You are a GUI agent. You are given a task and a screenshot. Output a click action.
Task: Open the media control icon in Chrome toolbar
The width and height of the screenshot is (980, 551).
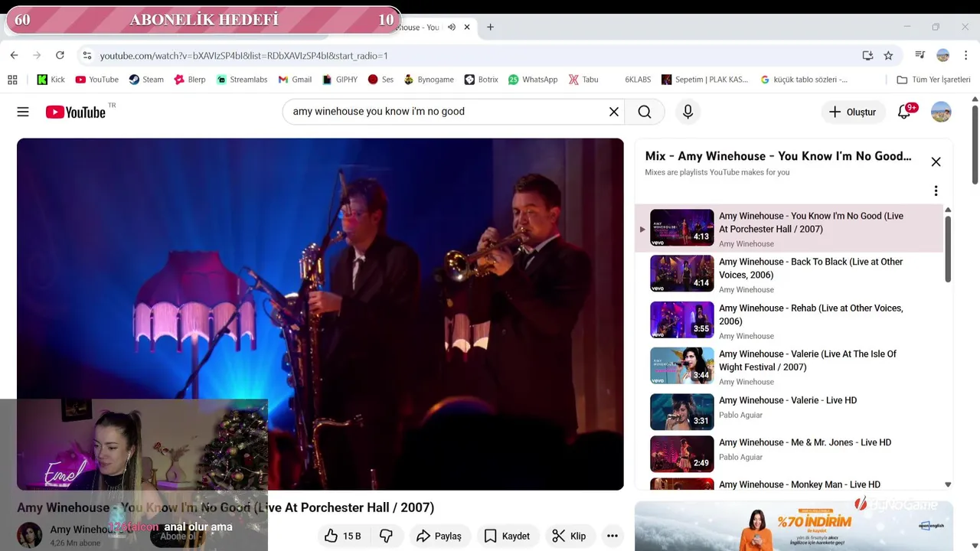(920, 55)
